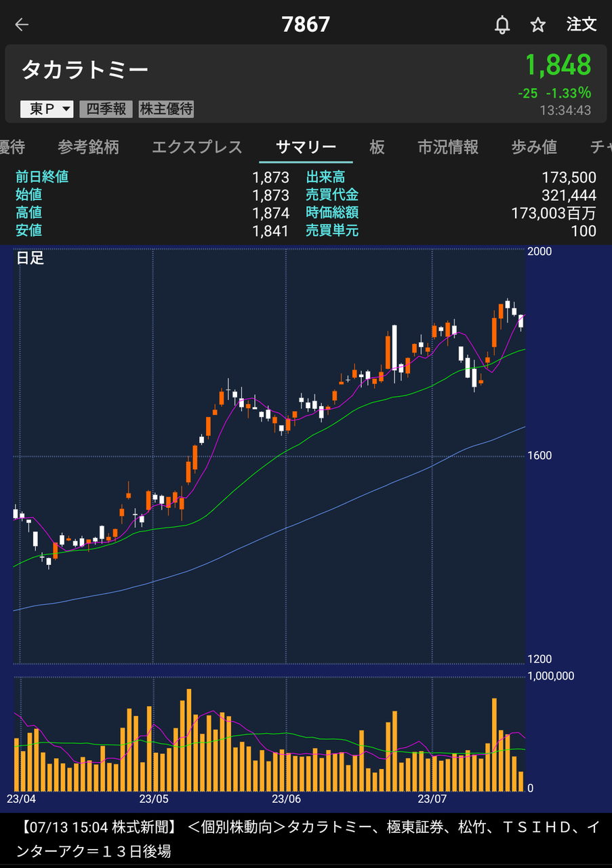Open price alert bell icon
The width and height of the screenshot is (612, 868).
point(502,25)
